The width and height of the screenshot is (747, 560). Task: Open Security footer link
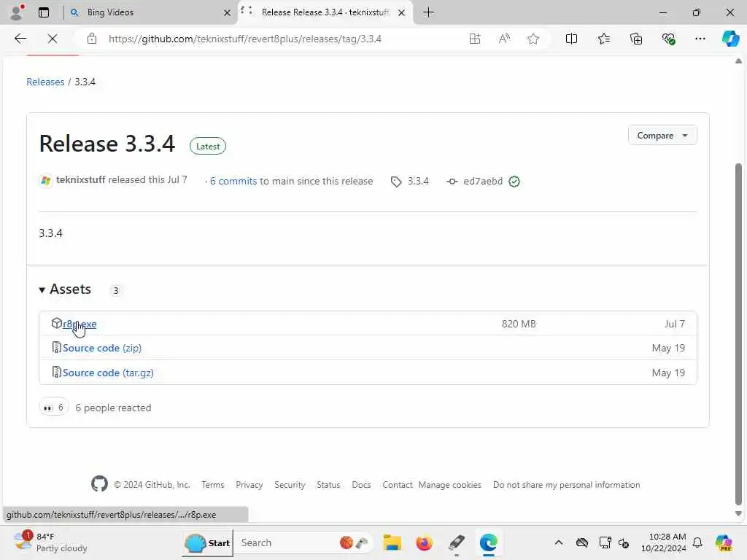click(x=290, y=485)
